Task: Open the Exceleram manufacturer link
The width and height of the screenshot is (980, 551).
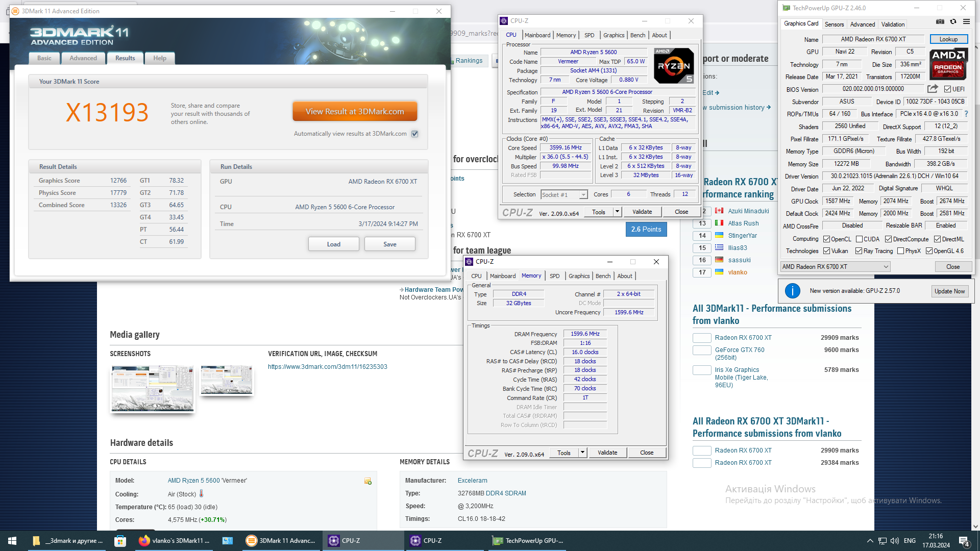Action: (473, 481)
